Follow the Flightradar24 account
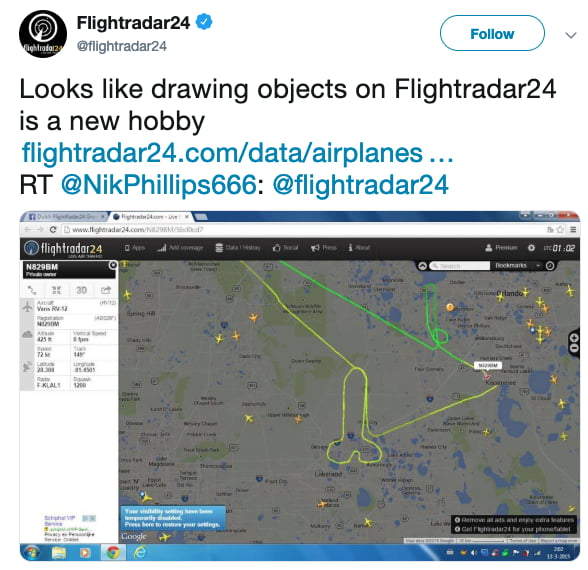Image resolution: width=588 pixels, height=570 pixels. coord(492,33)
